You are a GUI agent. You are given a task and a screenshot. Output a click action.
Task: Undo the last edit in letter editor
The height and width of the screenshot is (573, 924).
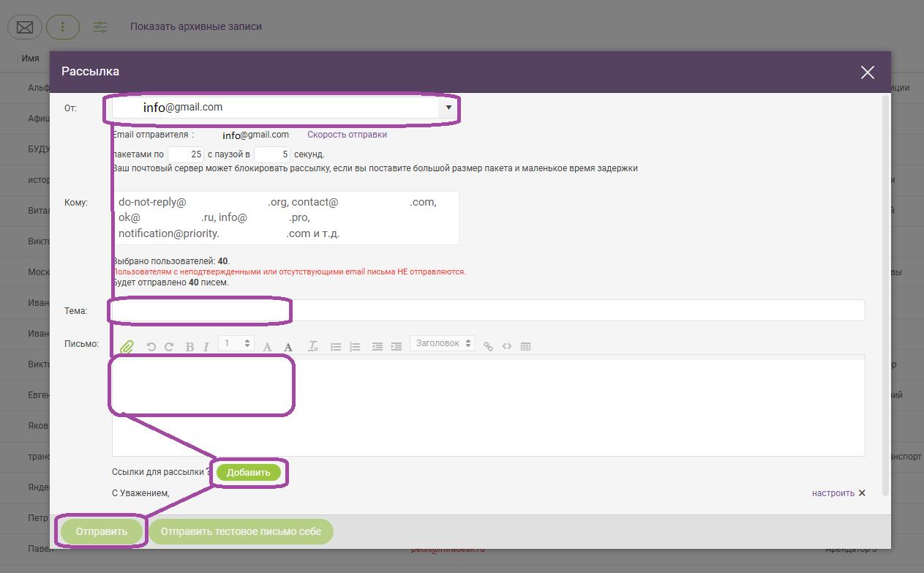pyautogui.click(x=151, y=347)
